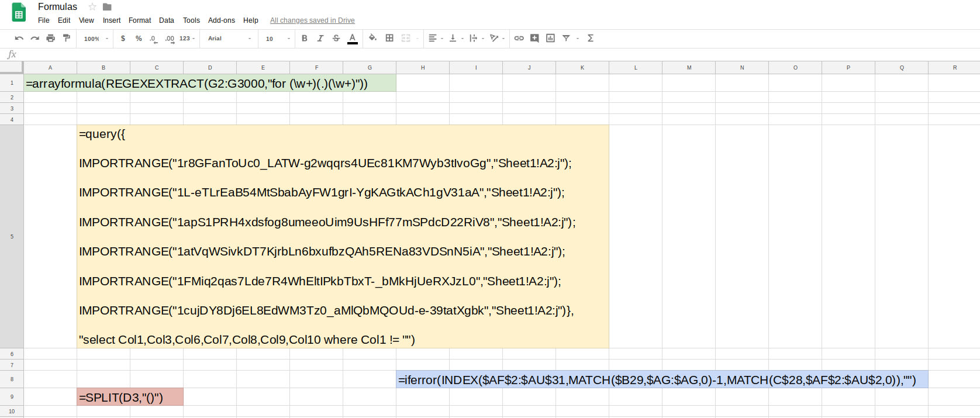Open font size 10 dropdown
This screenshot has height=418, width=980.
click(x=278, y=39)
